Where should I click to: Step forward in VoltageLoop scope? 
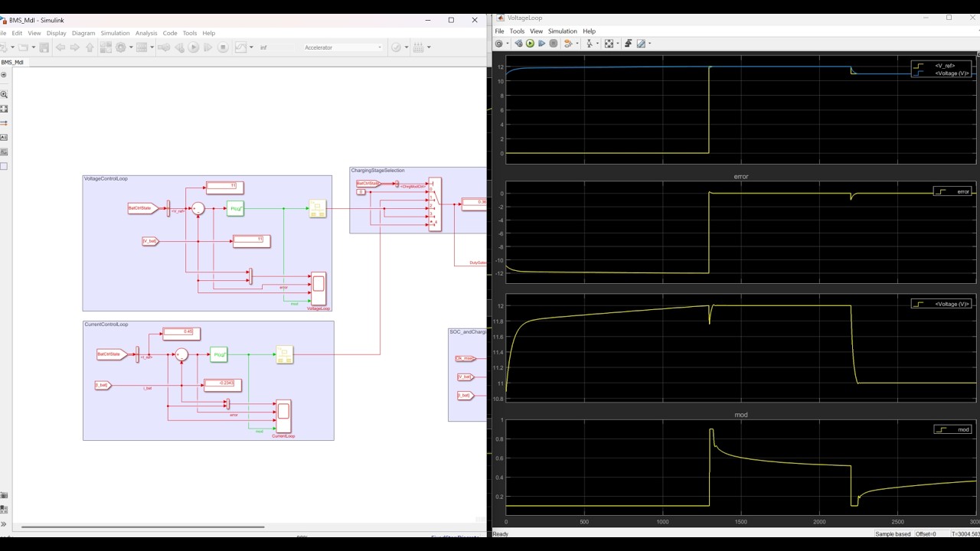click(x=541, y=44)
